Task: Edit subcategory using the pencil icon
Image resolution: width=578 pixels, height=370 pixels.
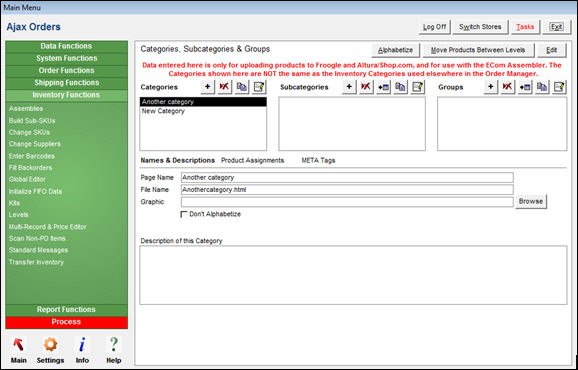Action: coord(418,87)
